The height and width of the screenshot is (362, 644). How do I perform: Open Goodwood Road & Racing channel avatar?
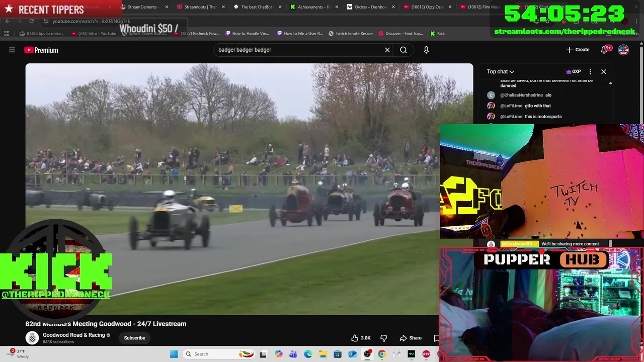pos(32,338)
